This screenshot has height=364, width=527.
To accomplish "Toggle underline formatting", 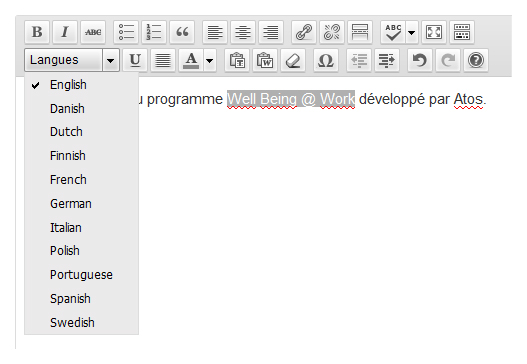I will point(135,60).
